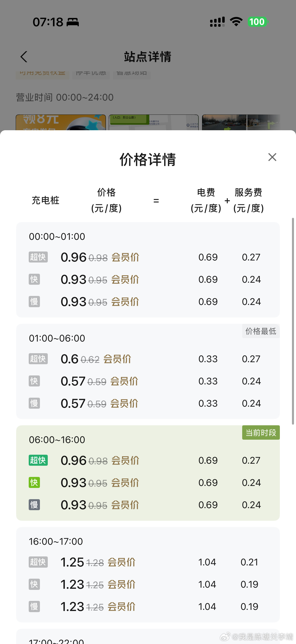Image resolution: width=296 pixels, height=644 pixels.
Task: Tap the 07:18 clock in status bar
Action: [48, 22]
